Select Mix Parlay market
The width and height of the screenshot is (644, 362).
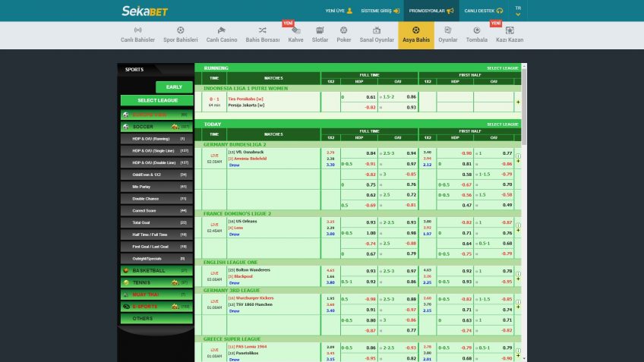click(x=157, y=187)
